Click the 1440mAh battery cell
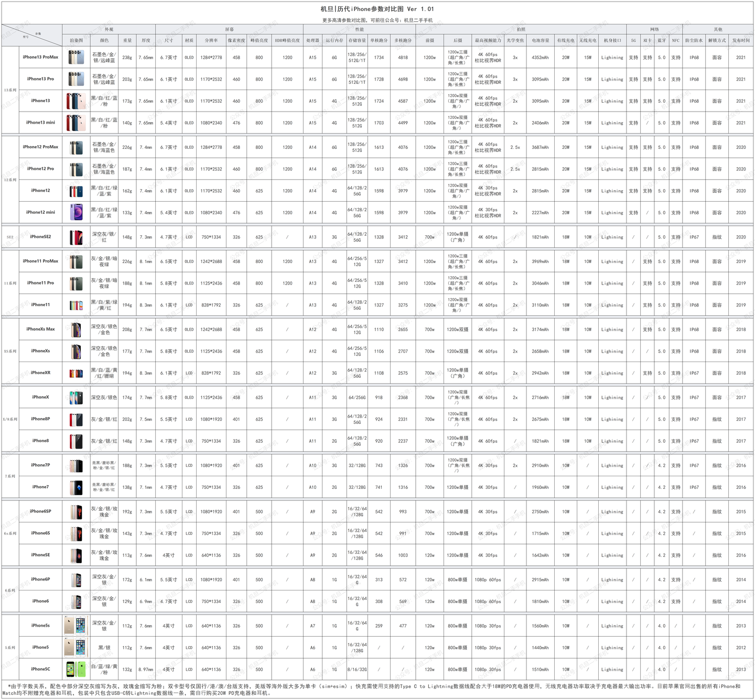The width and height of the screenshot is (755, 700). tap(540, 648)
